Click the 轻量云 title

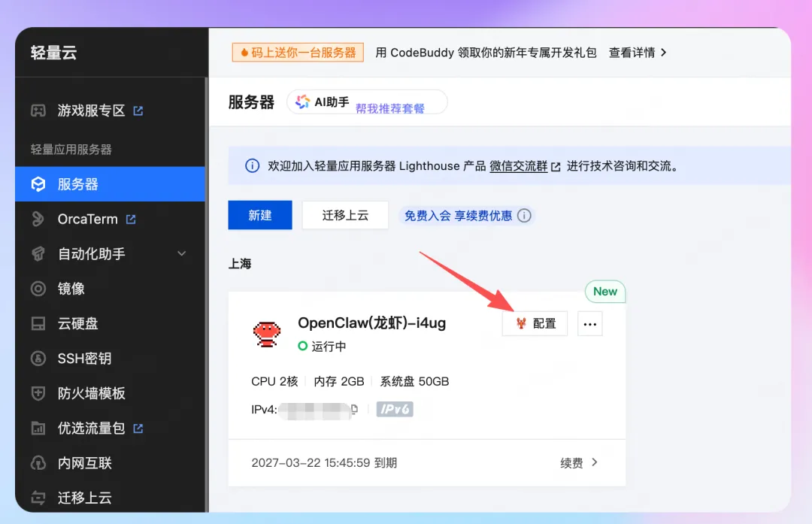coord(53,53)
